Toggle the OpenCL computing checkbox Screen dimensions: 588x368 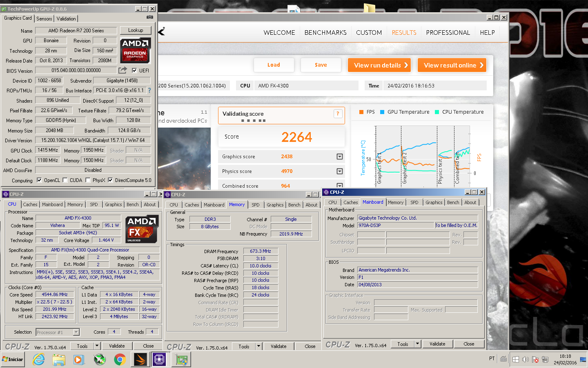[39, 180]
